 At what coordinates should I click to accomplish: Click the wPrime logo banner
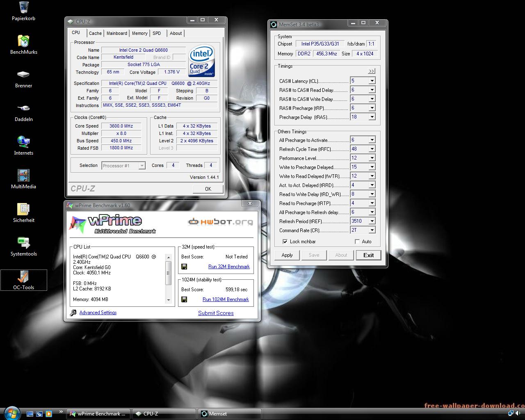pyautogui.click(x=112, y=224)
